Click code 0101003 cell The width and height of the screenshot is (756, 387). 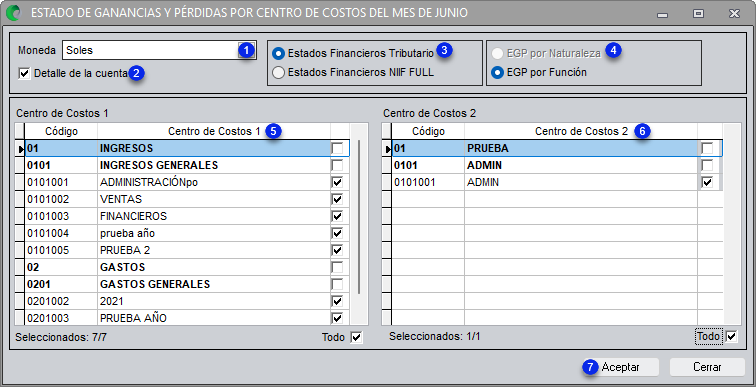pos(61,216)
